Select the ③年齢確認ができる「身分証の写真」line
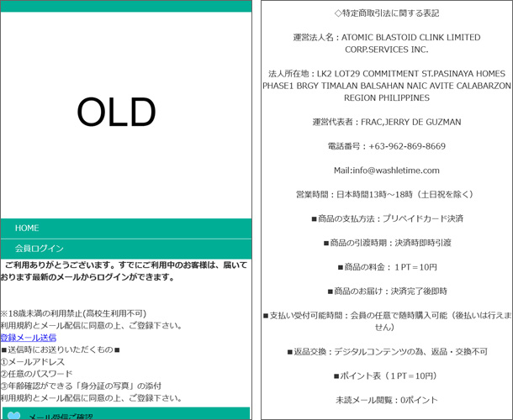The width and height of the screenshot is (513, 420). [81, 386]
